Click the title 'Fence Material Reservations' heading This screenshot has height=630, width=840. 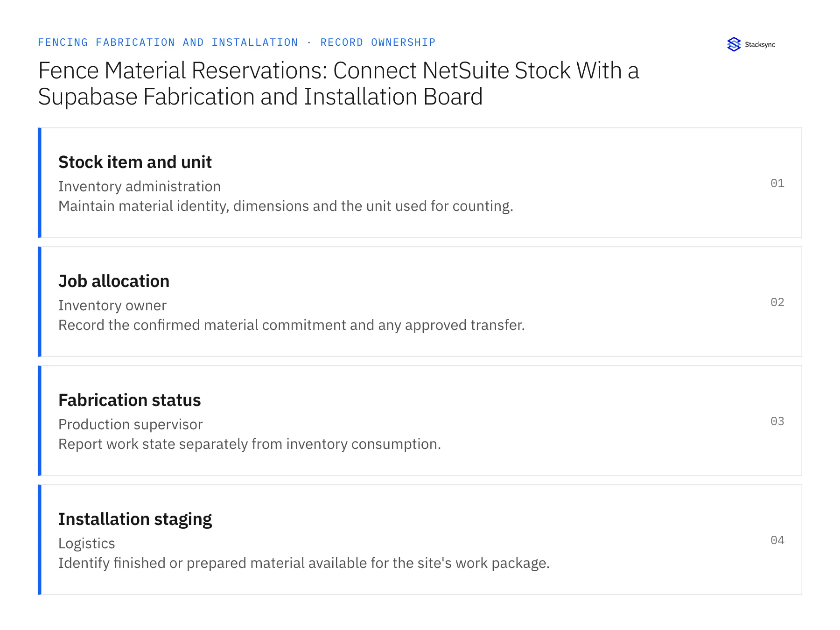(338, 84)
